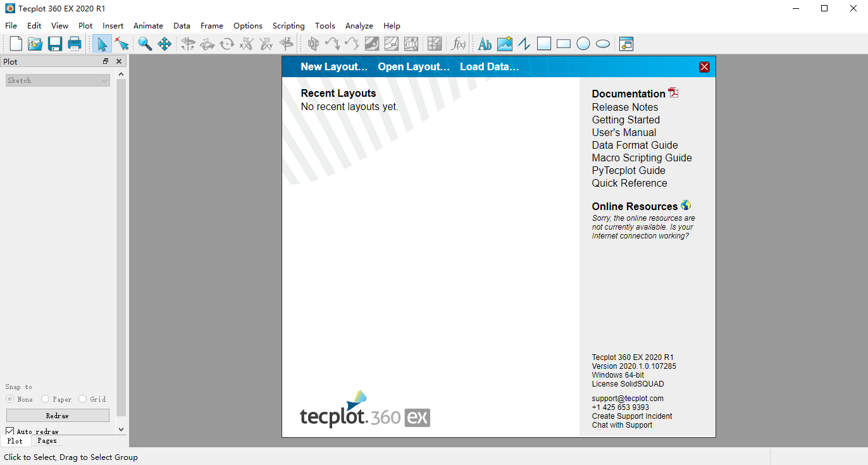This screenshot has height=465, width=868.
Task: Select the four-arrow Translate tool
Action: point(164,44)
